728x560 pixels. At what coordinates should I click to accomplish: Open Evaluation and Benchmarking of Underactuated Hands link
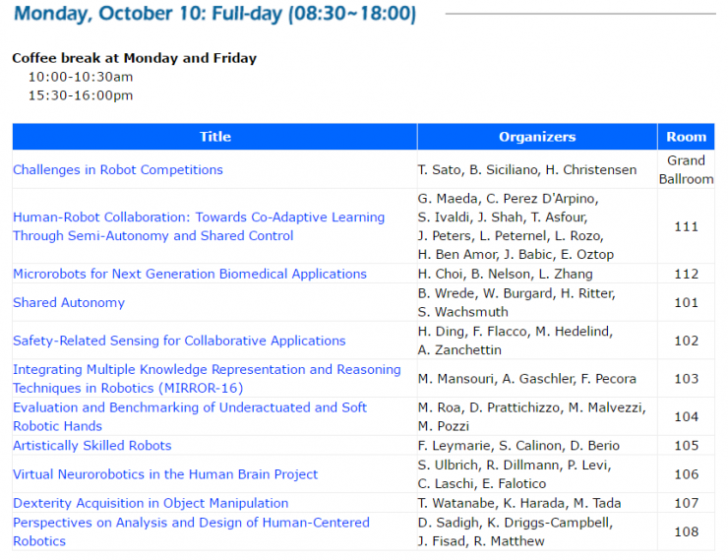point(190,417)
